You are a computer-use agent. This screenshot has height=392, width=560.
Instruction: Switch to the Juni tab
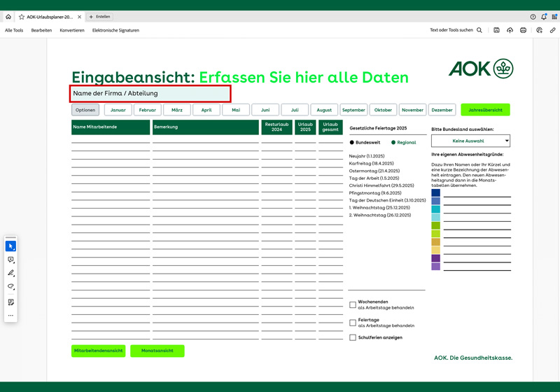coord(265,110)
